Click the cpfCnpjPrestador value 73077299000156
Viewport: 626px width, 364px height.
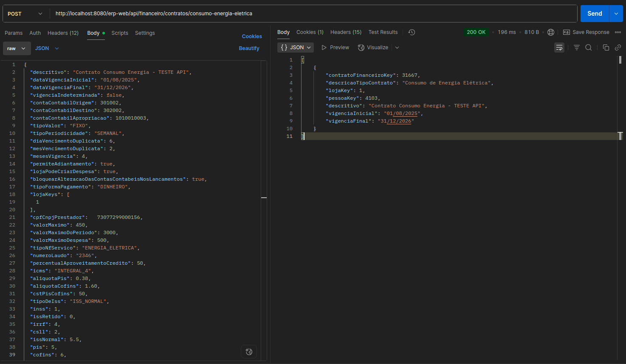(x=118, y=217)
